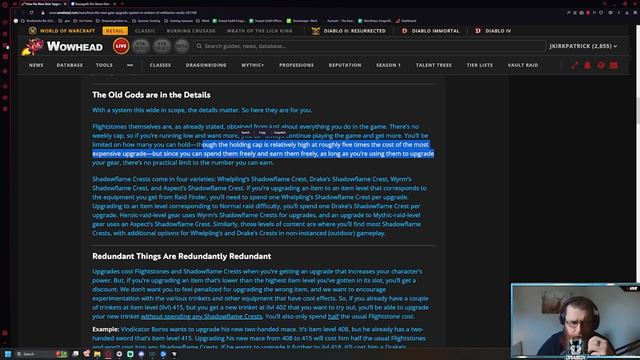Open Diablo II: Resurrected site

pos(349,31)
